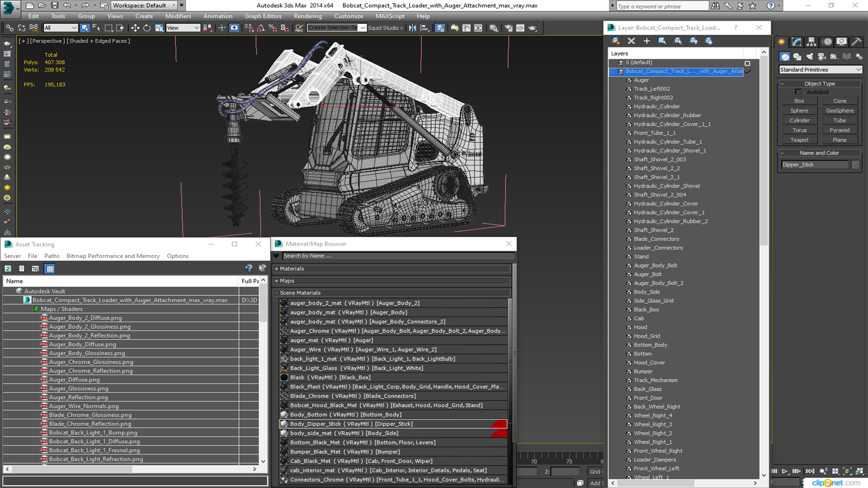This screenshot has height=488, width=868.
Task: Click the Cylinder object button
Action: coord(799,121)
